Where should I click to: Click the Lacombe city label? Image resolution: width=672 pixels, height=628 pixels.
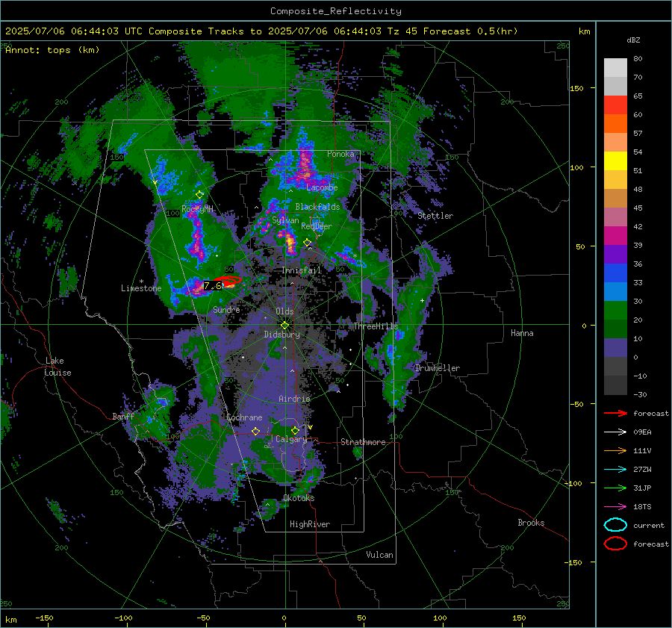click(322, 187)
